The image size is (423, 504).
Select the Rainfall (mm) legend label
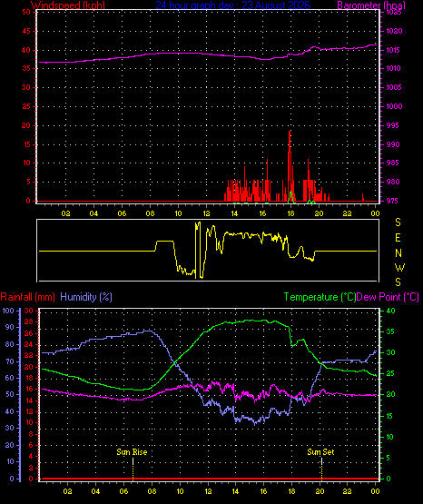(27, 297)
